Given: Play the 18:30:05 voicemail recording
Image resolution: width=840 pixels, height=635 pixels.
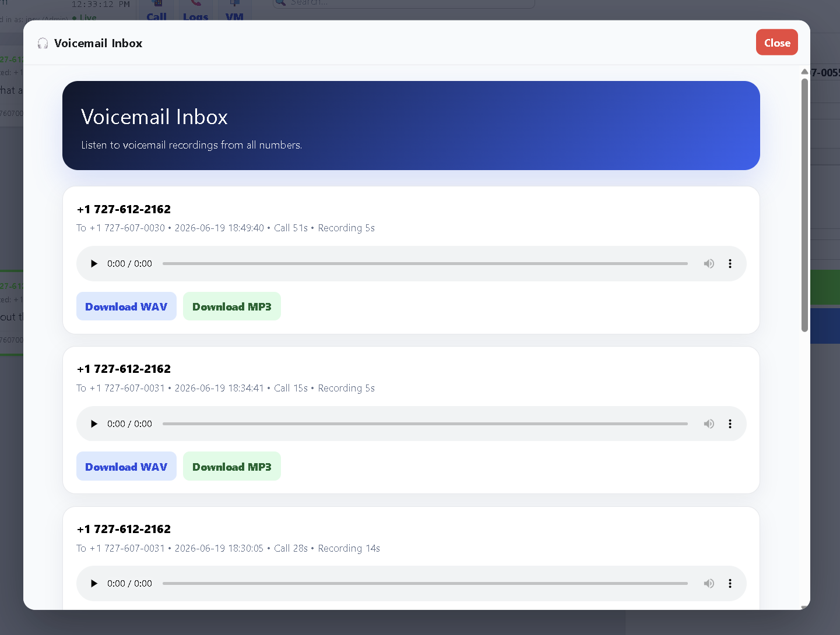Looking at the screenshot, I should pos(94,584).
